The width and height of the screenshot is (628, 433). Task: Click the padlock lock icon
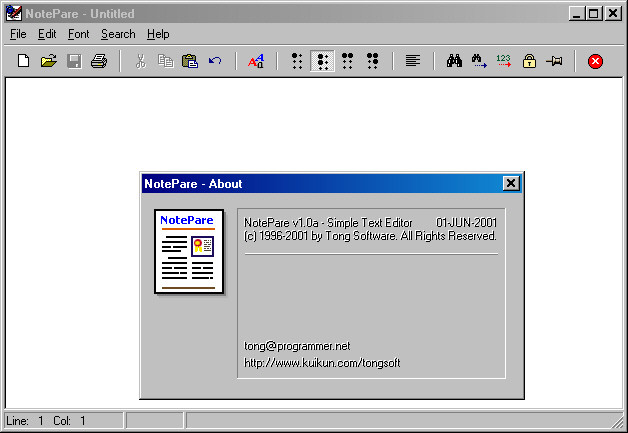[529, 61]
